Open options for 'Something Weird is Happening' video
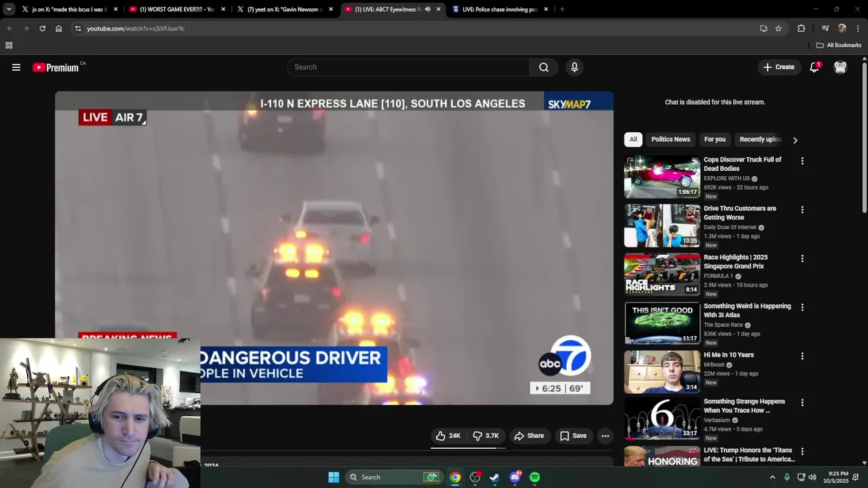The image size is (868, 488). click(802, 308)
